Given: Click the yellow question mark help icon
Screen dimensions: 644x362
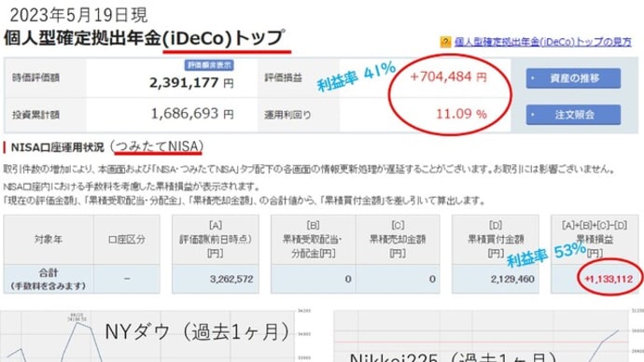Looking at the screenshot, I should (445, 42).
